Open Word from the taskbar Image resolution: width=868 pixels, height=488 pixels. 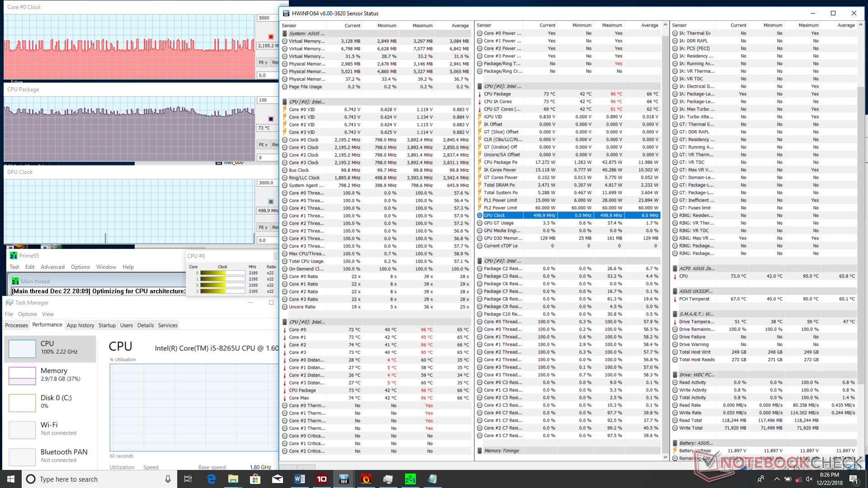coord(300,479)
